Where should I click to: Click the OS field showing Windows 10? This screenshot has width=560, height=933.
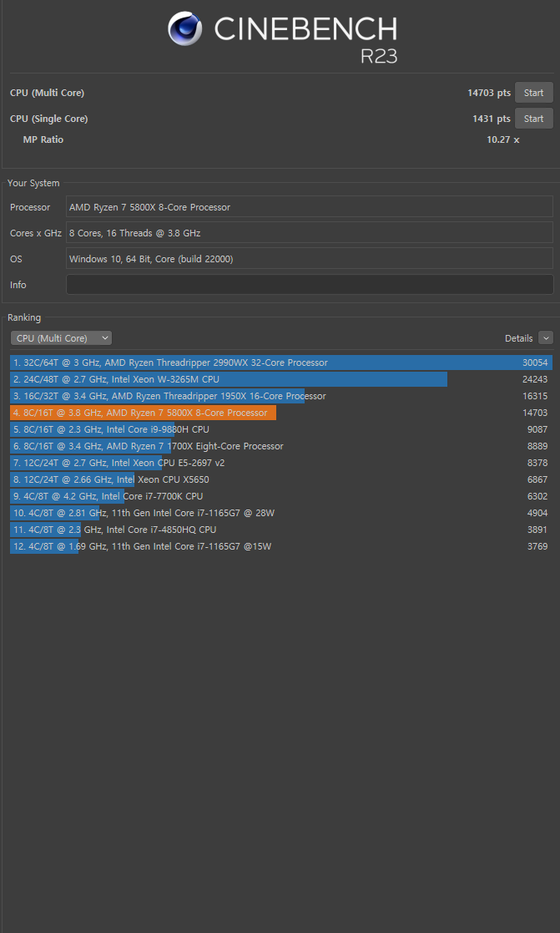309,259
